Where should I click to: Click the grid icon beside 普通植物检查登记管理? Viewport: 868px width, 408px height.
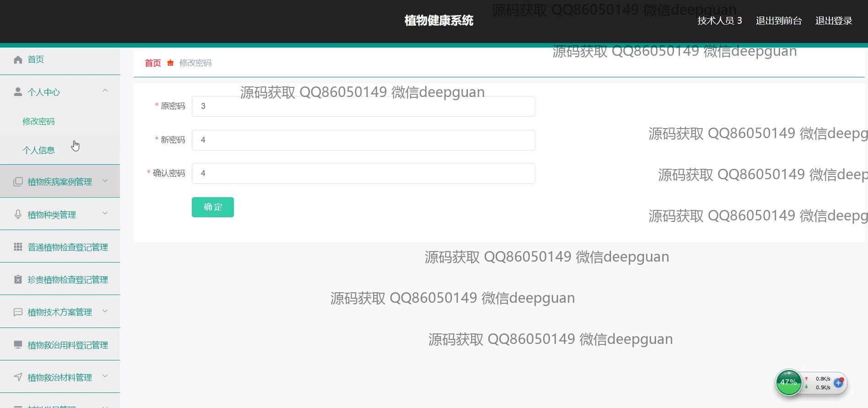18,247
